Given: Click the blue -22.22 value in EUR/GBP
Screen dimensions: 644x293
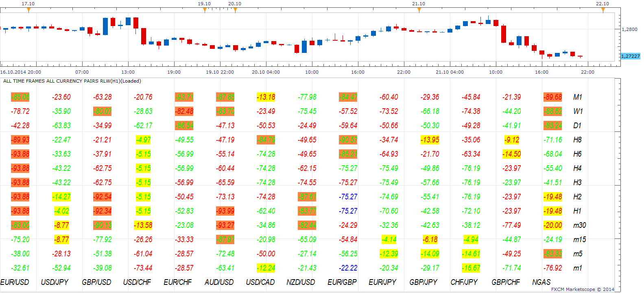Looking at the screenshot, I should coord(348,268).
